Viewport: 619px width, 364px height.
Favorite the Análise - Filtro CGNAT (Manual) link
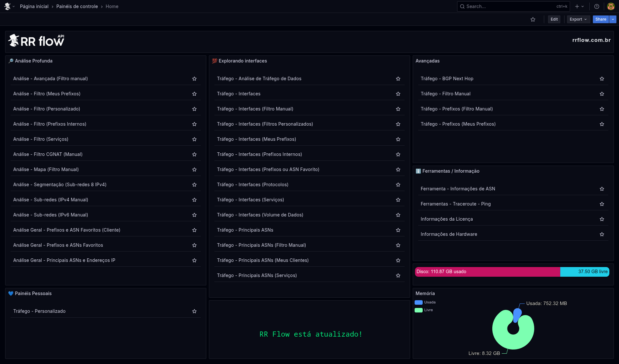194,155
